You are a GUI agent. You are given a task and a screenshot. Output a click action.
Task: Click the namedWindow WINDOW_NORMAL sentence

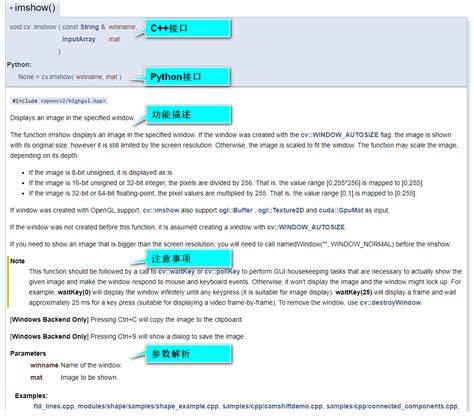(x=230, y=244)
